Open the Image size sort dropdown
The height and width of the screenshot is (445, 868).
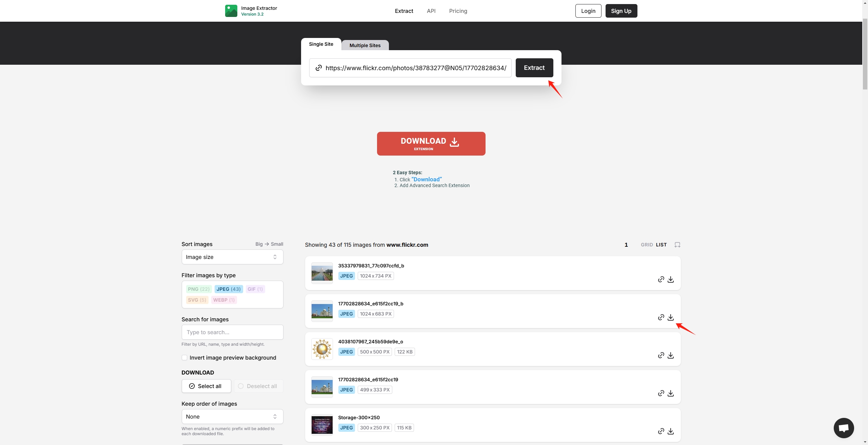232,257
